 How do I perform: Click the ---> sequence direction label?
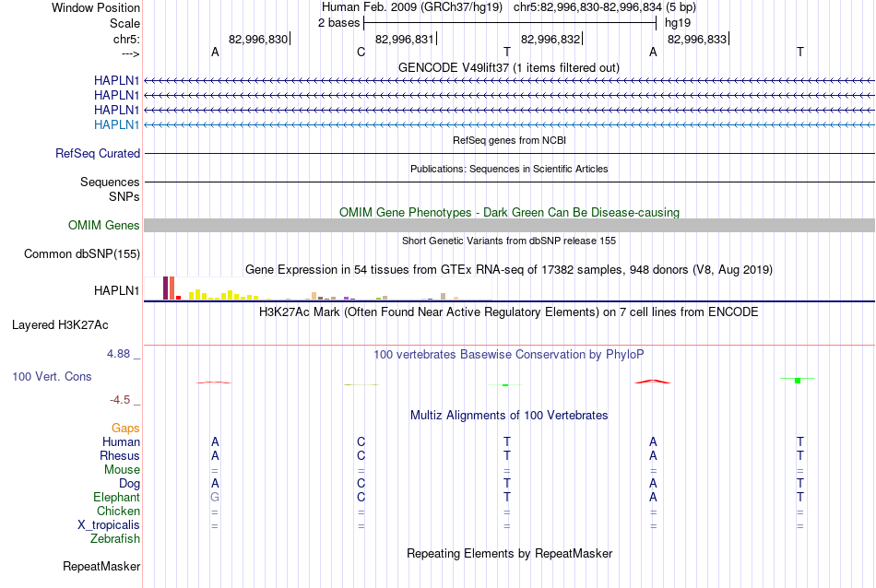130,53
